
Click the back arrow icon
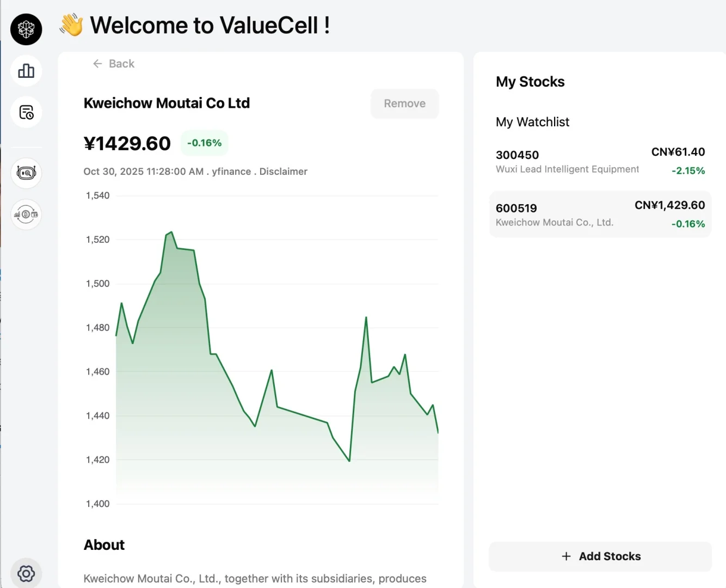pyautogui.click(x=97, y=64)
